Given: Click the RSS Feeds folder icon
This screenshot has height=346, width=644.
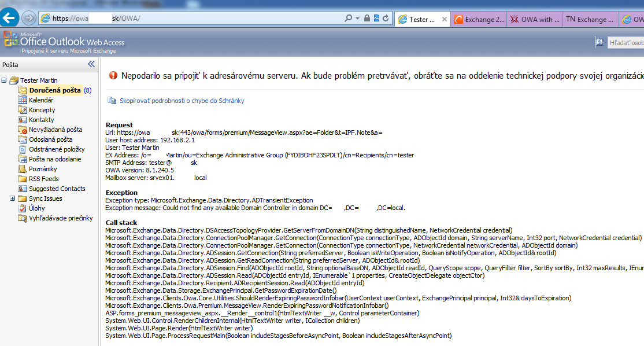Looking at the screenshot, I should [x=23, y=179].
